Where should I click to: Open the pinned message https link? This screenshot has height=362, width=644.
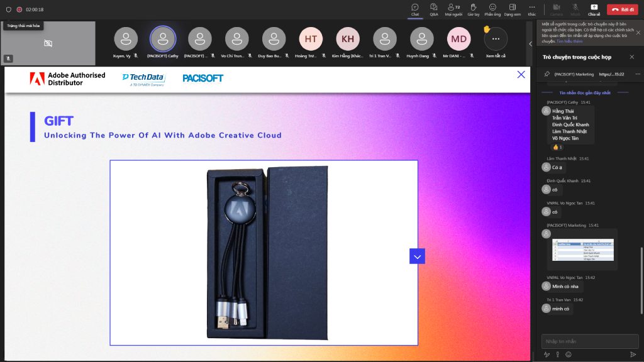pos(611,74)
